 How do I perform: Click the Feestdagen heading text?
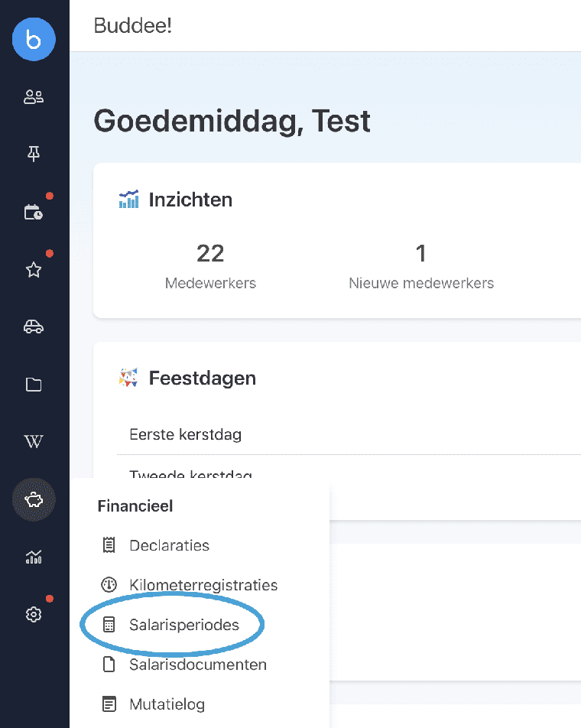[x=203, y=378]
